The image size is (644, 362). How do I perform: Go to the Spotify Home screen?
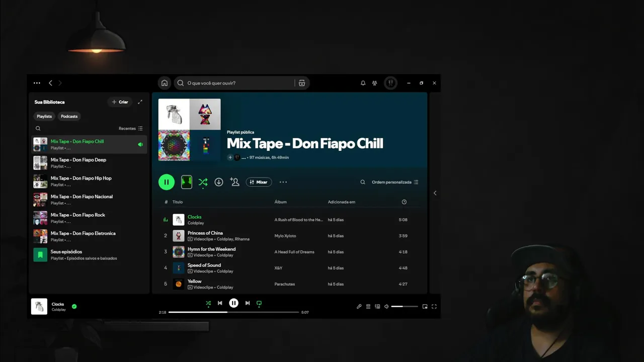[x=164, y=83]
